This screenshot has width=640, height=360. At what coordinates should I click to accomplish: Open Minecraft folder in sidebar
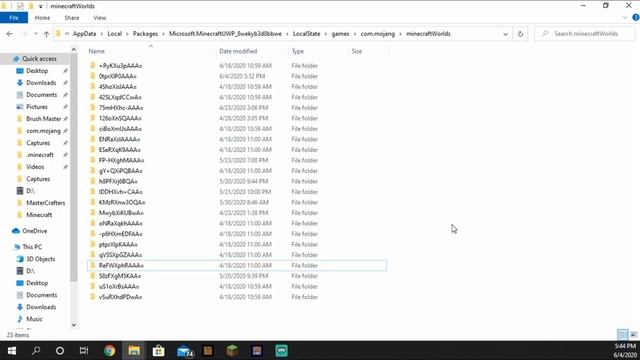(39, 215)
